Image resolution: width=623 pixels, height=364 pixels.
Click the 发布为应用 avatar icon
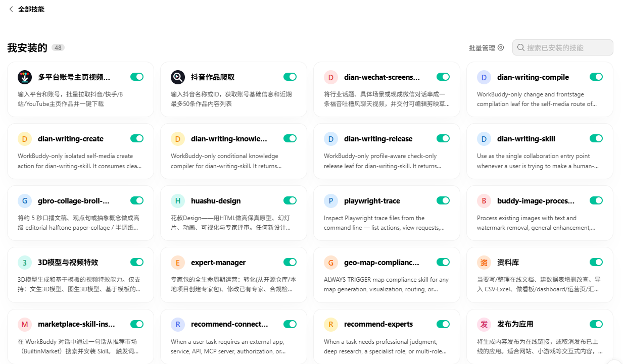click(484, 325)
